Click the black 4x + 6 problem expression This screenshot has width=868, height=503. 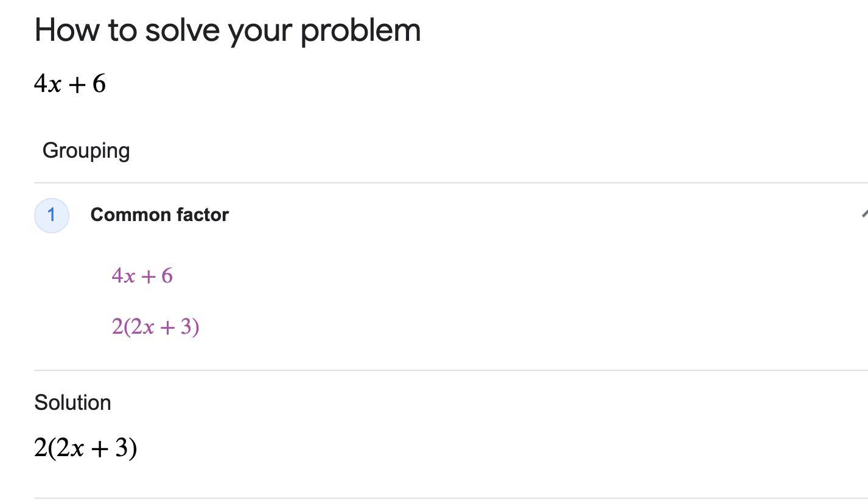point(70,83)
